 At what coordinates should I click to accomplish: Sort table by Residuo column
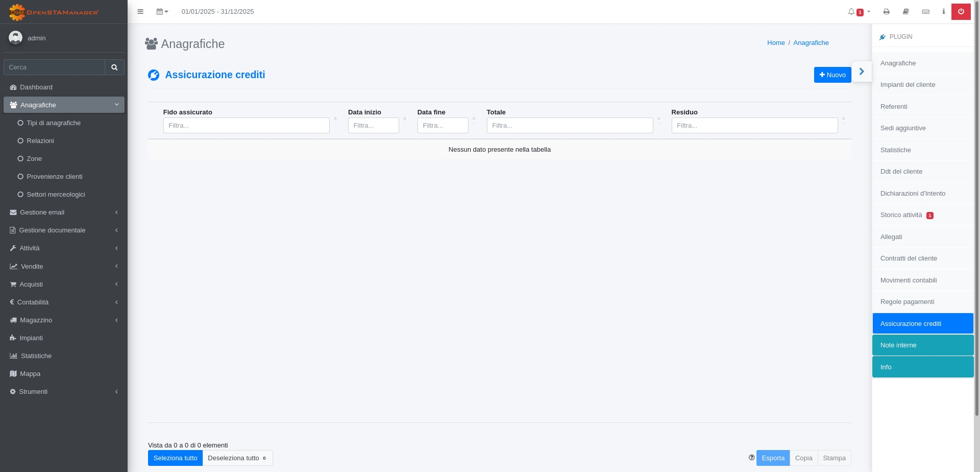coord(684,112)
